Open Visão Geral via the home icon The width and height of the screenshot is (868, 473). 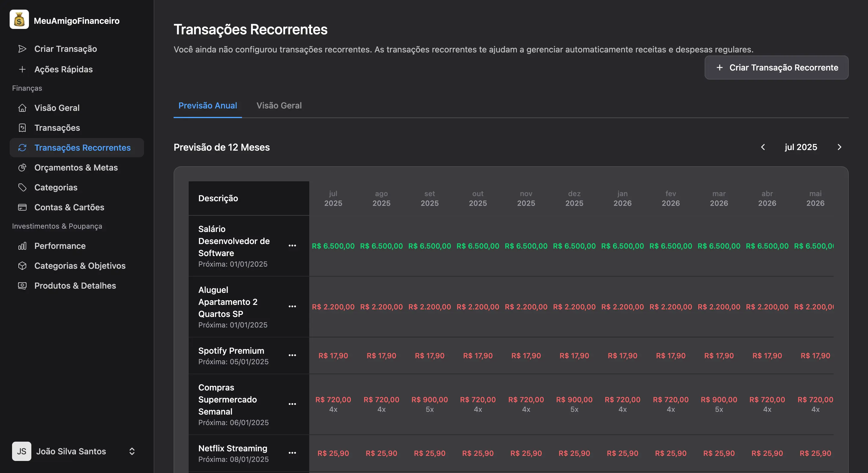click(22, 108)
